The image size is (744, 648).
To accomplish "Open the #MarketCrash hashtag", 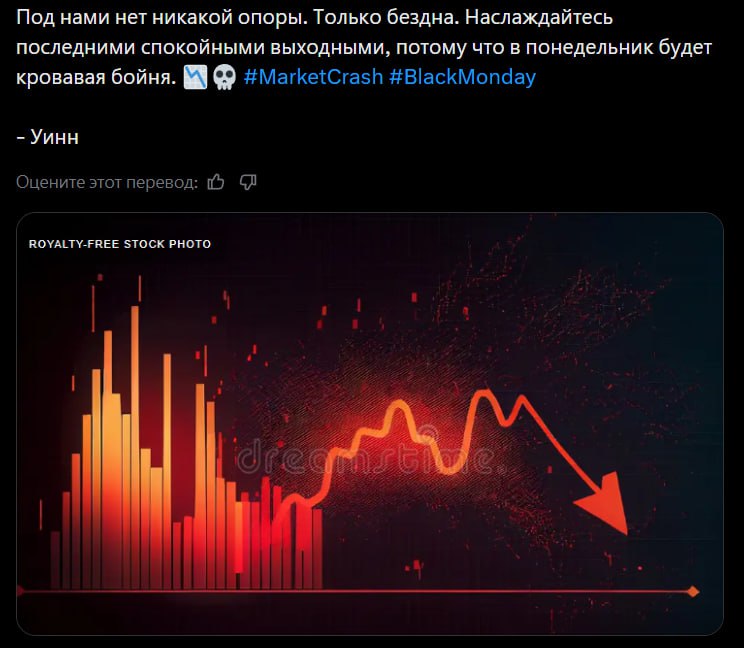I will [313, 77].
